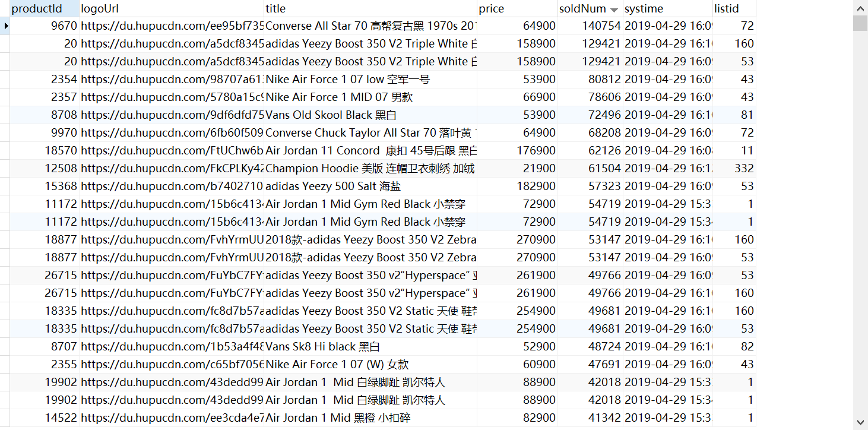Select soldNum cell 80812

[590, 80]
